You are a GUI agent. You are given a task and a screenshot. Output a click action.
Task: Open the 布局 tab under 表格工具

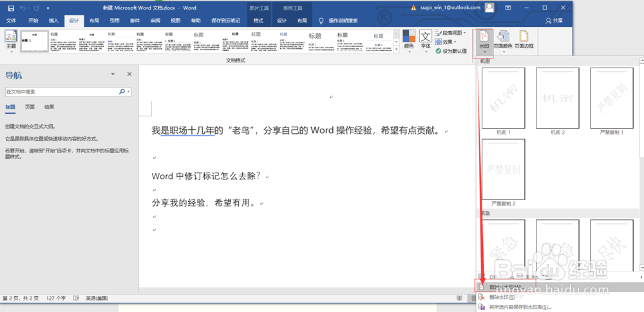point(302,21)
